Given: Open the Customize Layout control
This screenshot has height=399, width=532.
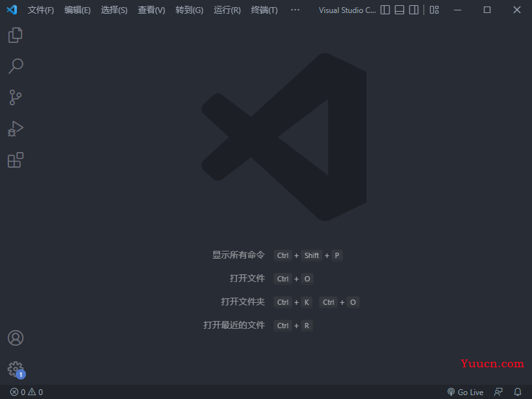Looking at the screenshot, I should 435,10.
